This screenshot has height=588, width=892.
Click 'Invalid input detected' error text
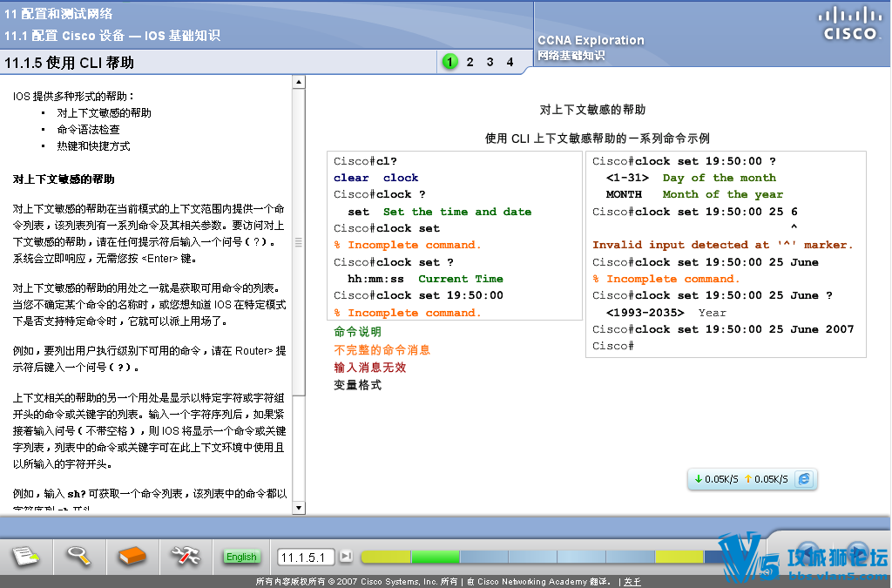[x=722, y=245]
